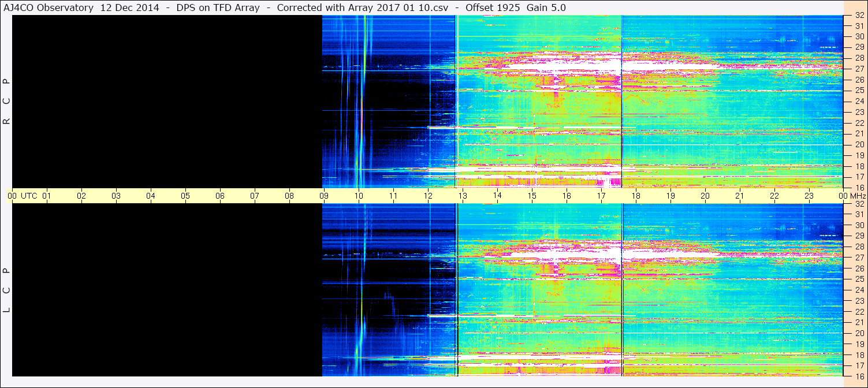Screen dimensions: 868x388
Task: Click inside the LCP spectrogram plot
Action: coord(427,290)
